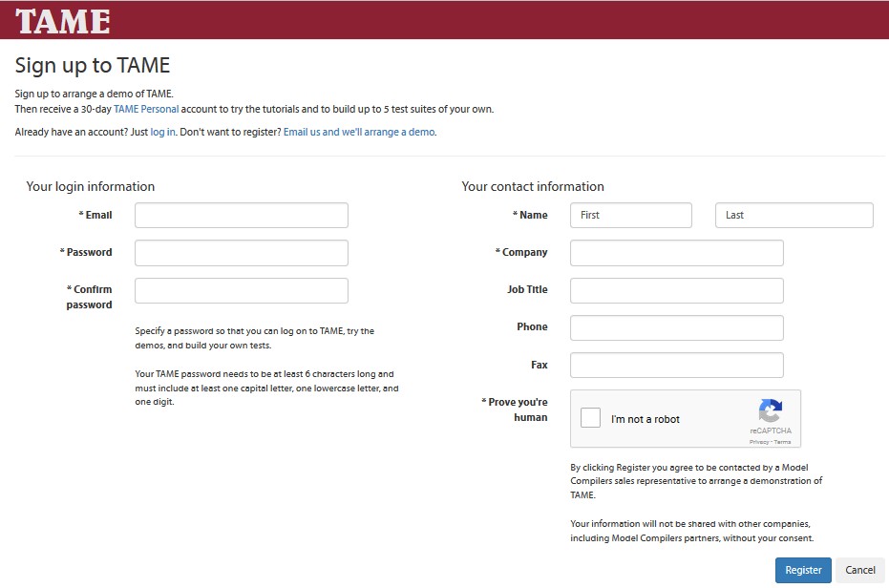
Task: Click the Register button
Action: (803, 570)
